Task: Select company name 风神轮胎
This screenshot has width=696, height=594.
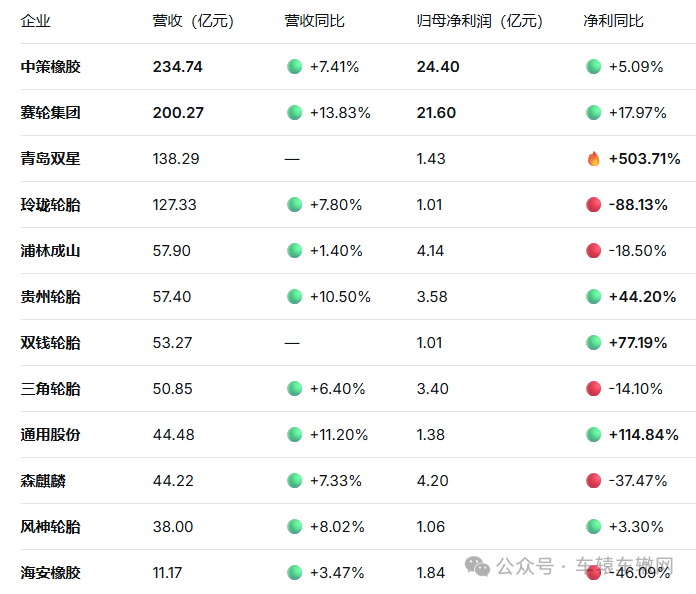Action: (50, 527)
